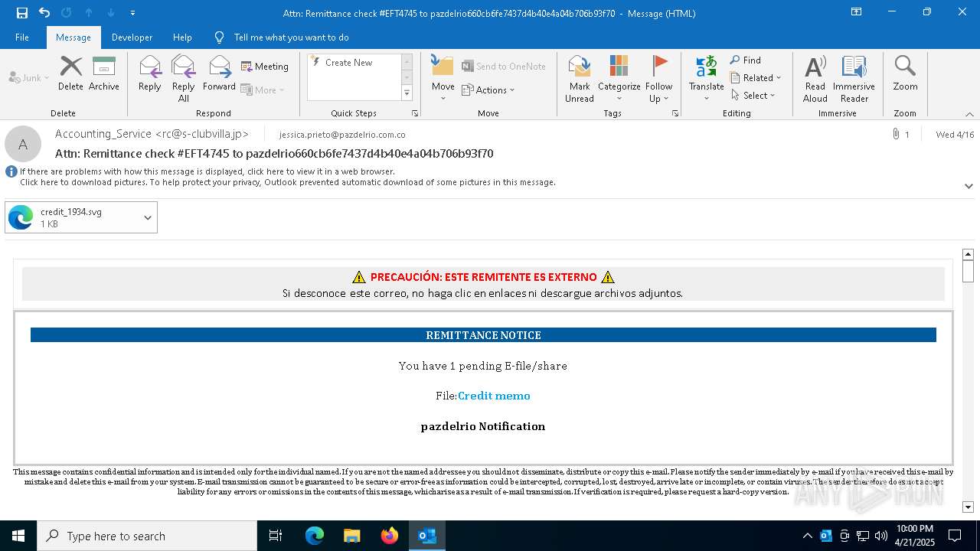Screen dimensions: 980x551
Task: Open the Select dropdown
Action: coord(753,95)
